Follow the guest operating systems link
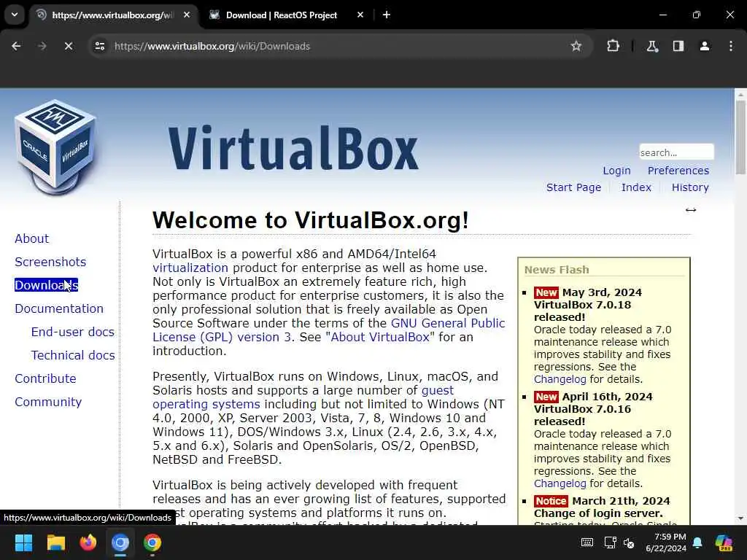 (206, 404)
